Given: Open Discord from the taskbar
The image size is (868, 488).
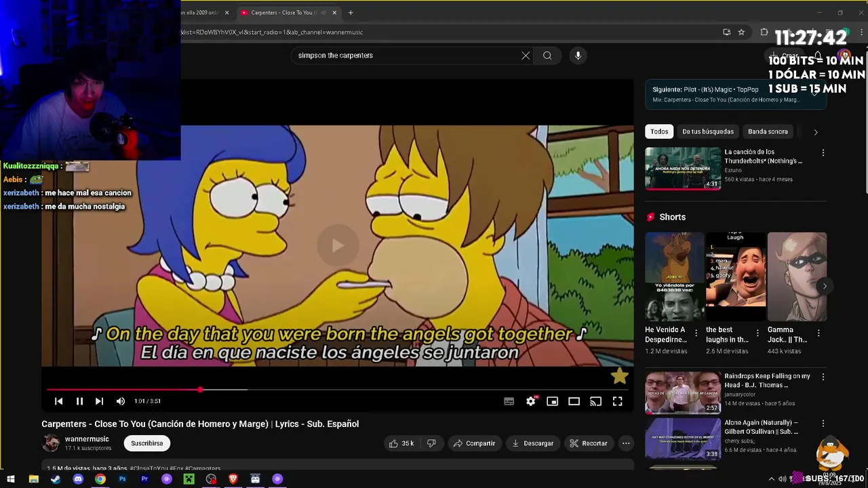Looking at the screenshot, I should click(x=78, y=479).
